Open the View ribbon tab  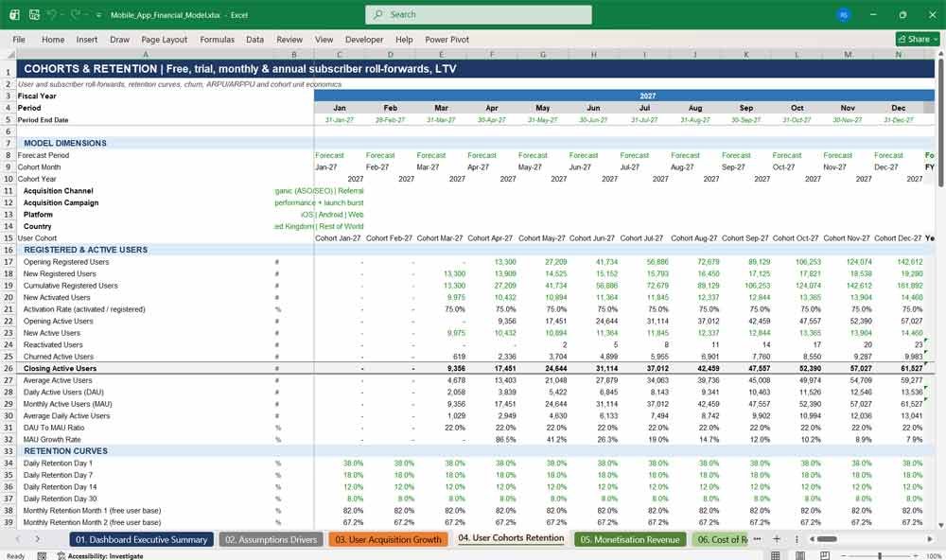tap(324, 39)
